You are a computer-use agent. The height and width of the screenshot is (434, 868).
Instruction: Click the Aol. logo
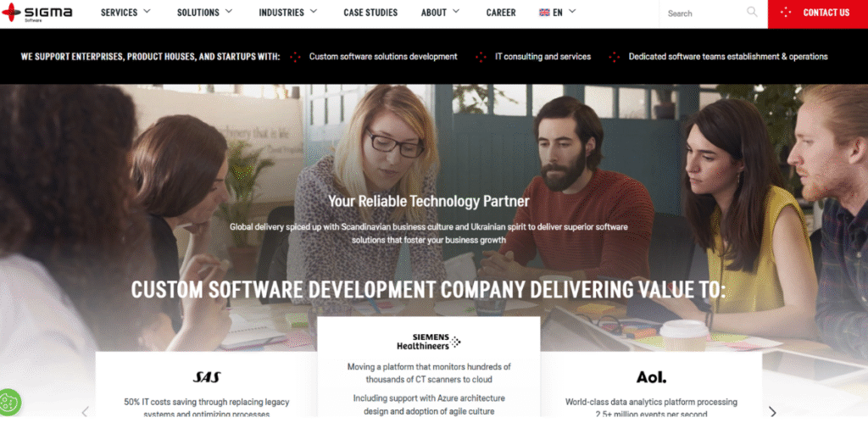pyautogui.click(x=651, y=377)
